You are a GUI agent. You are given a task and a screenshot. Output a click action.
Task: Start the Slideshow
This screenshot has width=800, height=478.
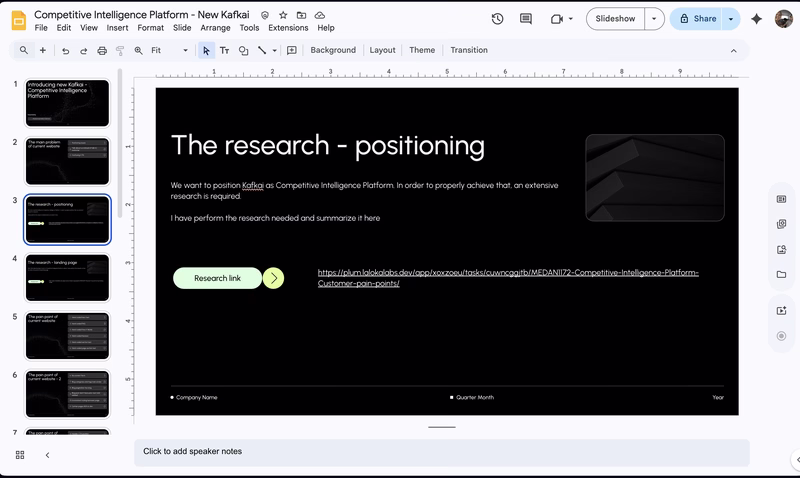click(615, 19)
